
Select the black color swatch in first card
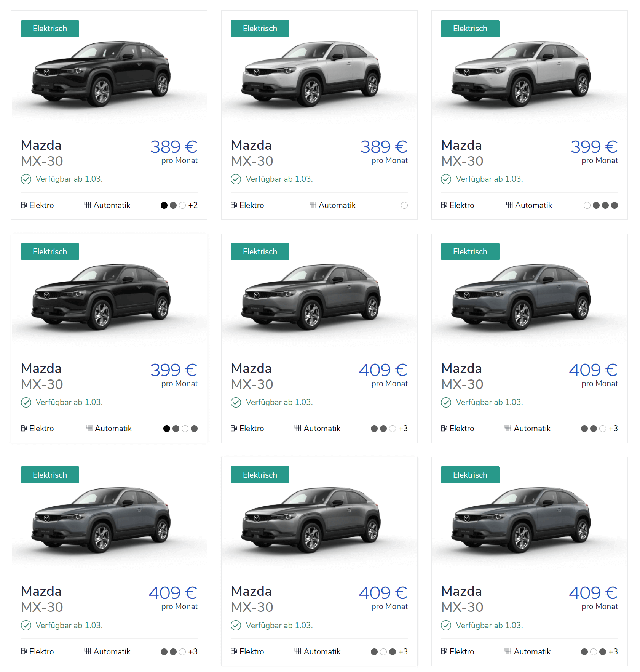164,205
